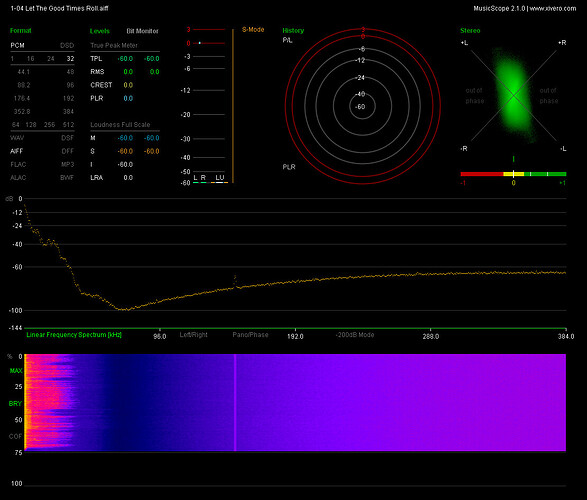Click the vertical line in the spectrogram
Viewport: 587px width, 500px height.
(235, 402)
